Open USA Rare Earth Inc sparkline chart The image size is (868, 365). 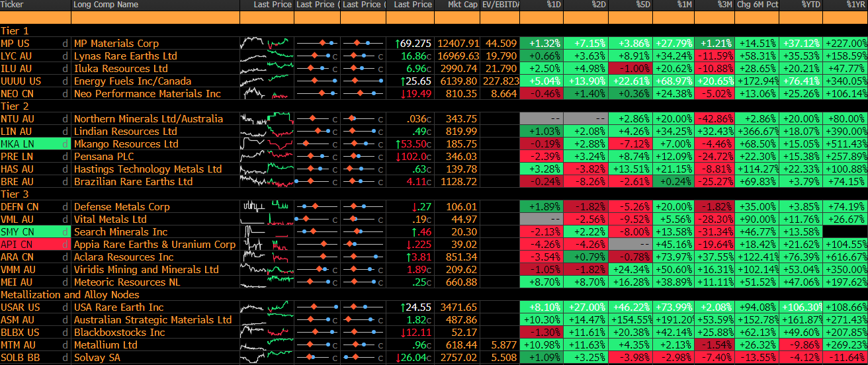[x=266, y=307]
